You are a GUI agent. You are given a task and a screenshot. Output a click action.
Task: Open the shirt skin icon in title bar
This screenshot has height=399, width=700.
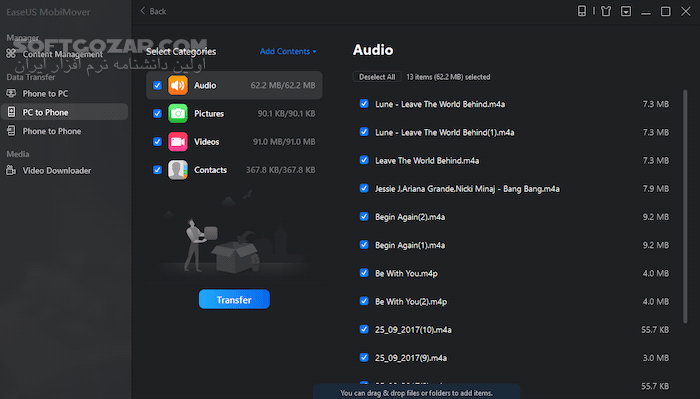606,11
